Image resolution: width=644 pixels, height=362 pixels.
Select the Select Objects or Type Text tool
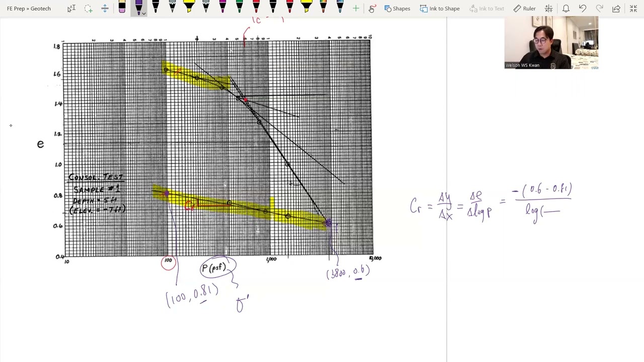(71, 8)
